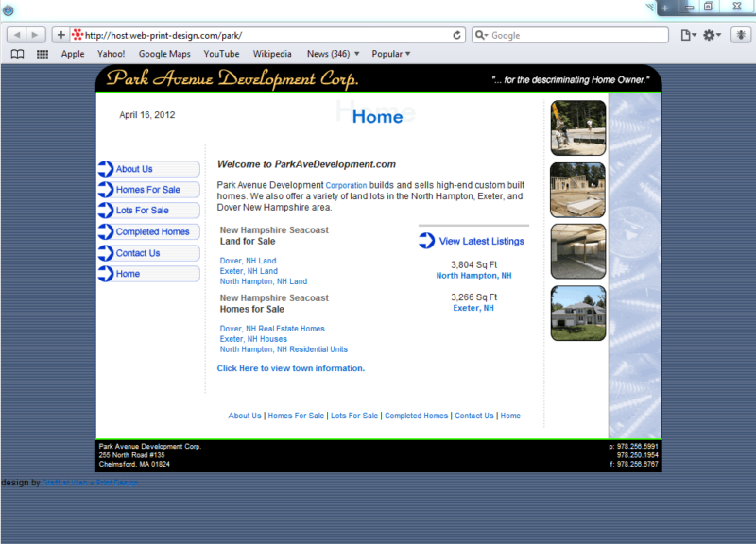Open Dover, NH Real Estate Homes link

coord(272,329)
